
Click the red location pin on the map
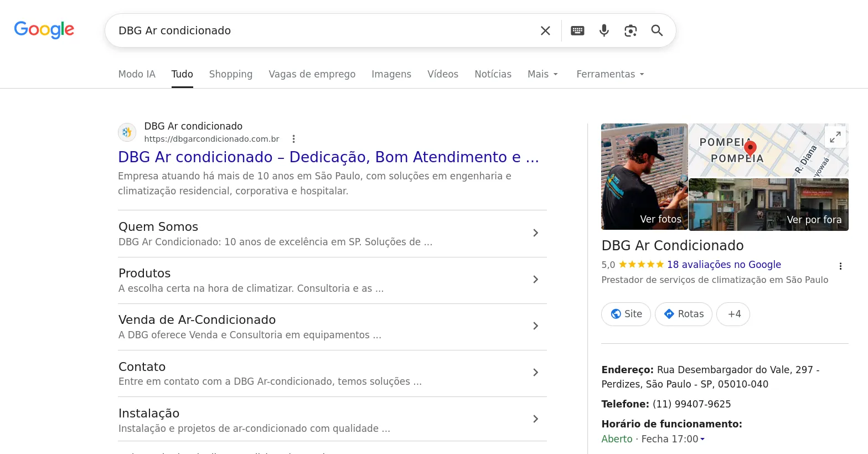(x=750, y=148)
